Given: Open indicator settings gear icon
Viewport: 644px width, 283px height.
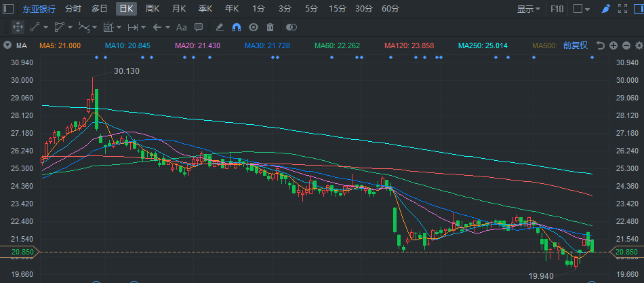Looking at the screenshot, I should [639, 45].
